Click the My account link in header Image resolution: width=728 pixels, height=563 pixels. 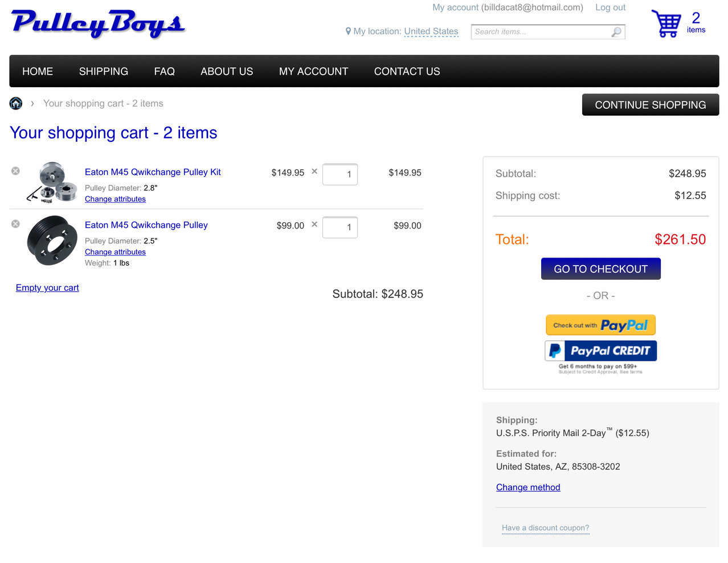[x=455, y=7]
